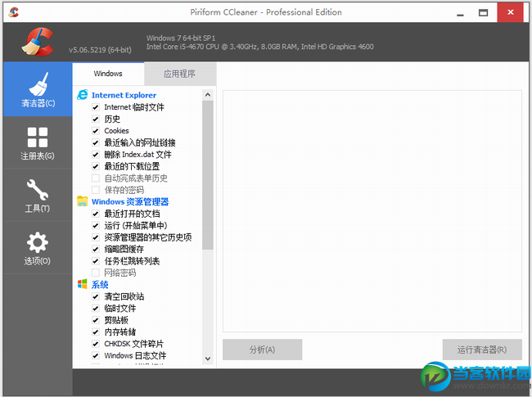Uncheck 清空回收站 checkbox
This screenshot has width=532, height=397.
click(x=96, y=296)
